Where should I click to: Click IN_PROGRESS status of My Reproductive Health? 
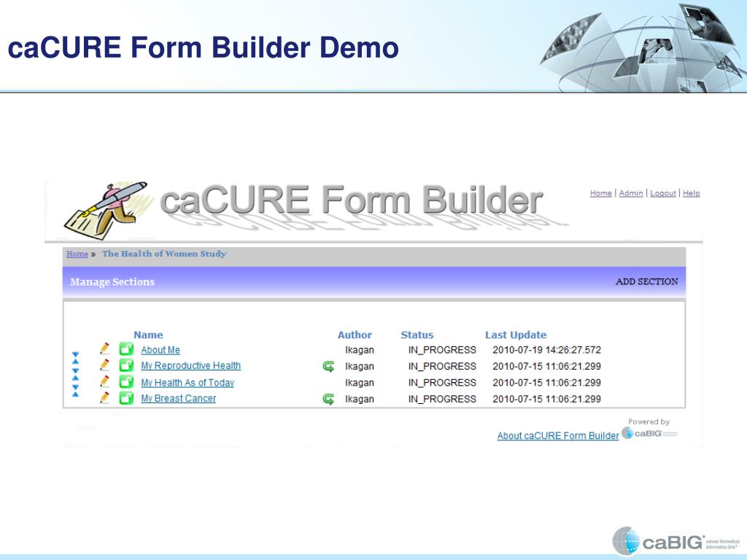442,366
